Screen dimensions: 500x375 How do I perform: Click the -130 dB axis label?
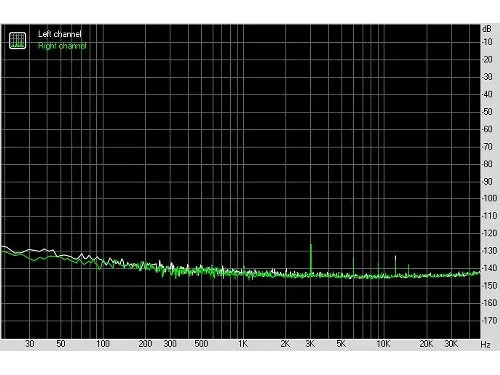[489, 251]
